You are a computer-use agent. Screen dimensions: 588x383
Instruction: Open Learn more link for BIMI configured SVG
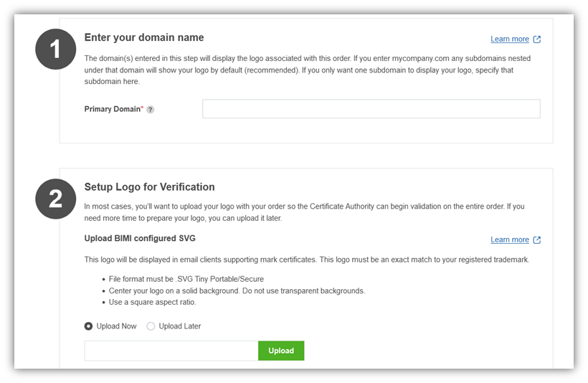[510, 240]
